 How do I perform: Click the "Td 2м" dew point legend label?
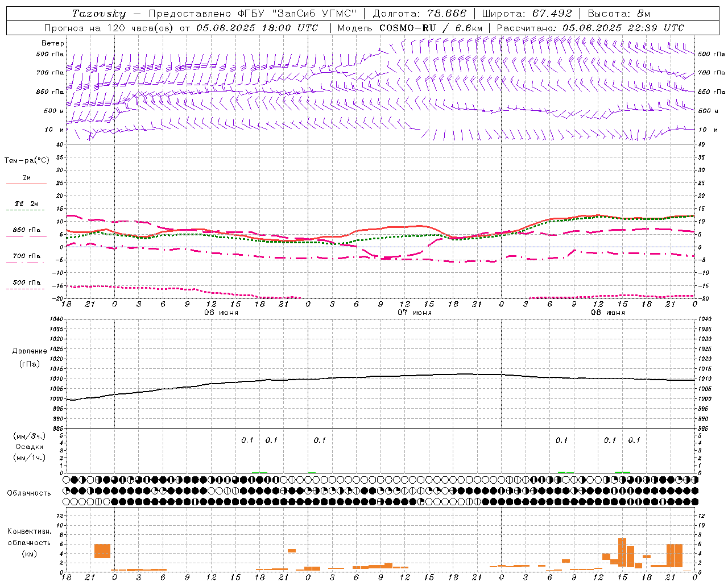27,203
